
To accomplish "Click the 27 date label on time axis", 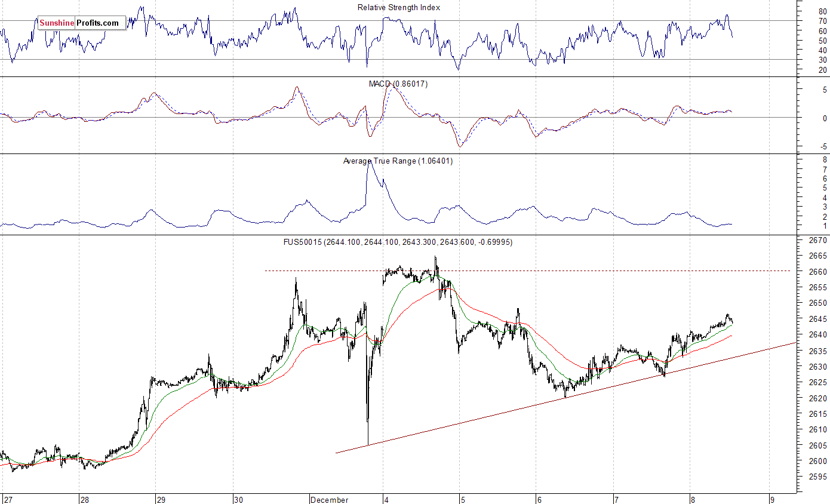I will 8,499.
